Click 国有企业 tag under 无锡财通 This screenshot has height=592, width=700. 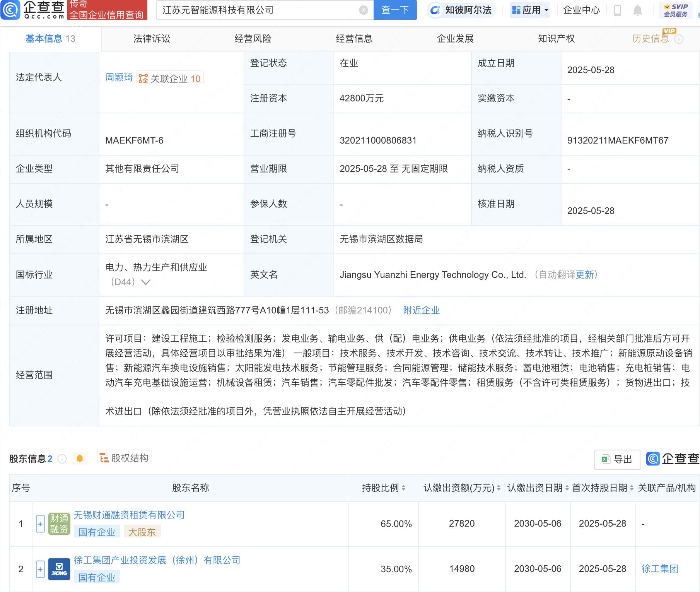point(97,532)
